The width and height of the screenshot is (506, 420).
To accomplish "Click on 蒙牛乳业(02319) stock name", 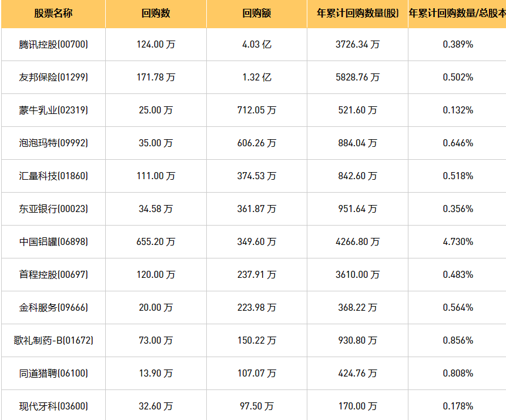I will (53, 110).
